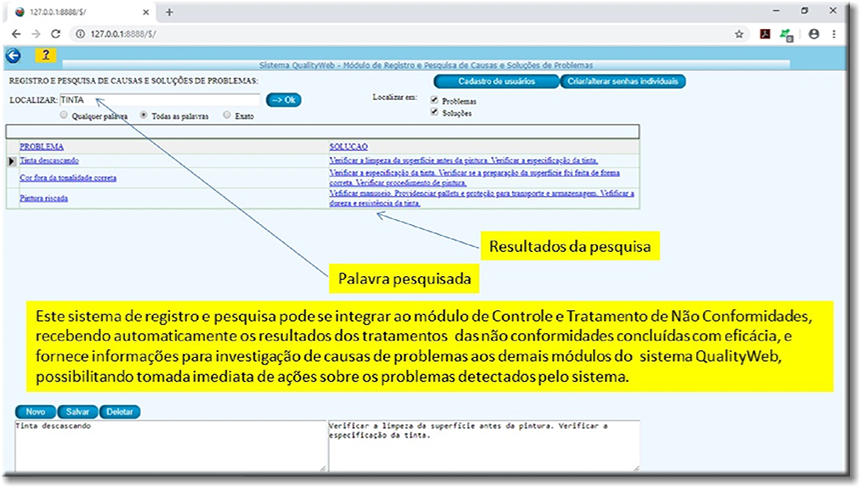This screenshot has height=490, width=864.
Task: Open Cadastro de usuários
Action: tap(496, 82)
